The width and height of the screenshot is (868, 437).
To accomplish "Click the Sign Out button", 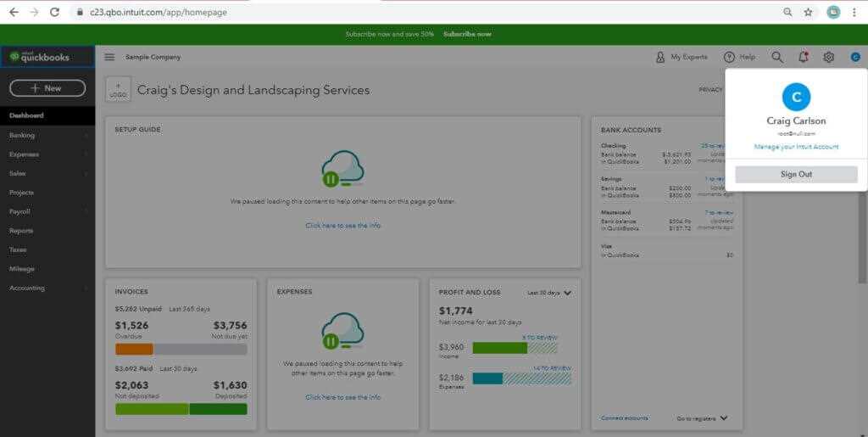I will tap(796, 174).
